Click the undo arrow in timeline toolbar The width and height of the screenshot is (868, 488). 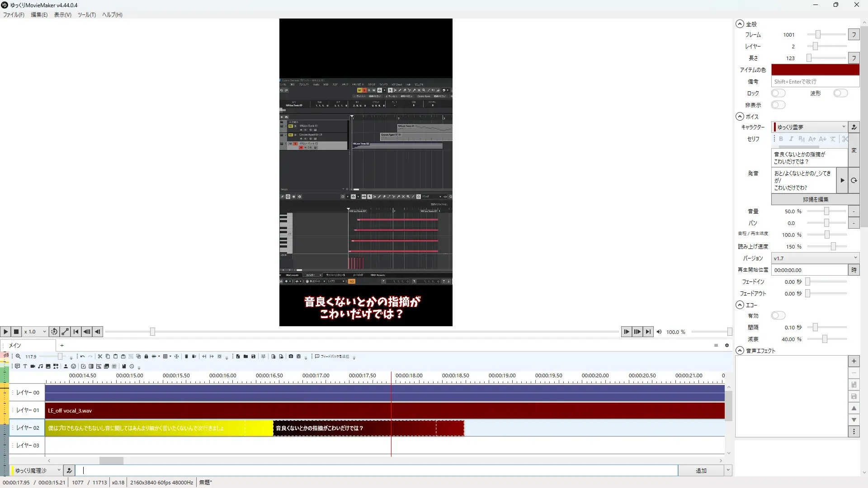coord(82,357)
